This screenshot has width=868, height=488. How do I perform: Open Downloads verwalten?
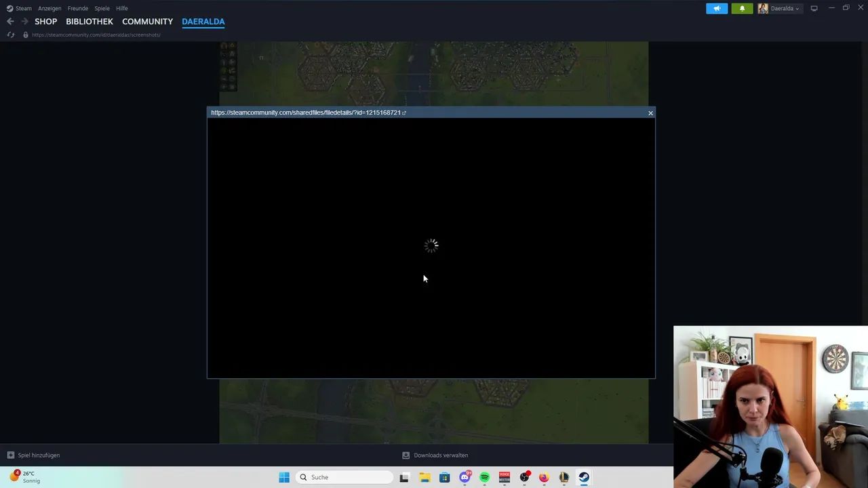point(441,455)
